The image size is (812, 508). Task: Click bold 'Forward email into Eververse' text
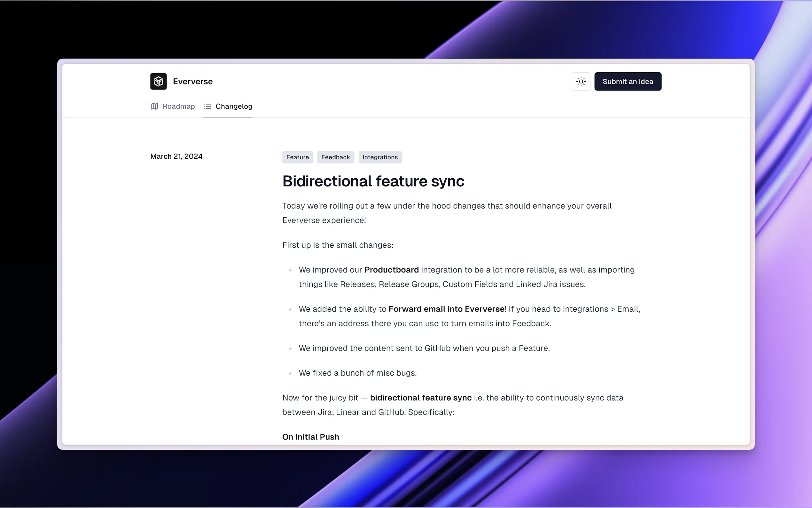[x=446, y=309]
